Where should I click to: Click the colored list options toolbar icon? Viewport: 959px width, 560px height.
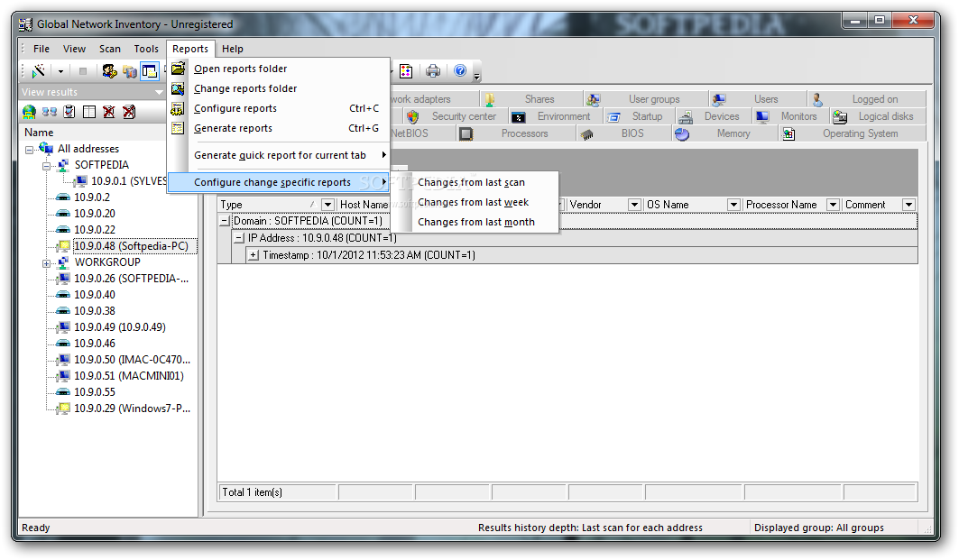(406, 71)
